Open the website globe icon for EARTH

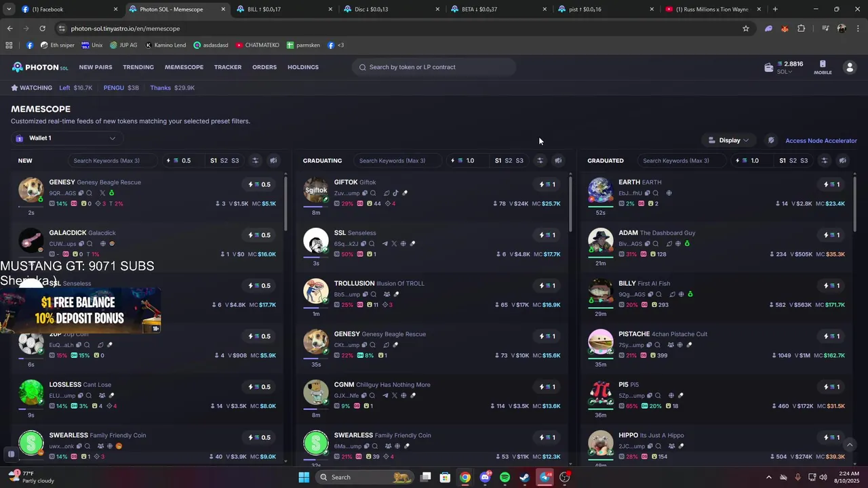pos(669,193)
